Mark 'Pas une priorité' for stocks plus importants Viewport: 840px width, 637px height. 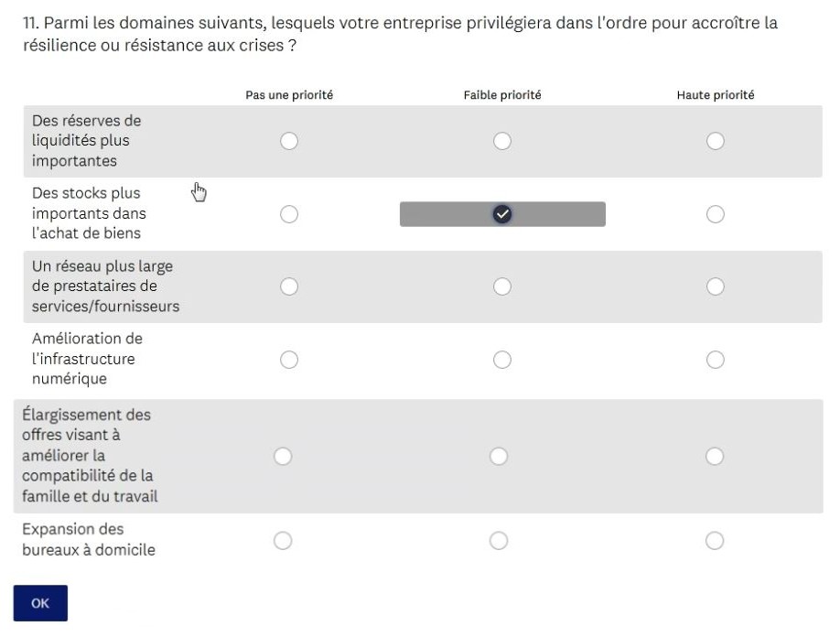pyautogui.click(x=289, y=214)
